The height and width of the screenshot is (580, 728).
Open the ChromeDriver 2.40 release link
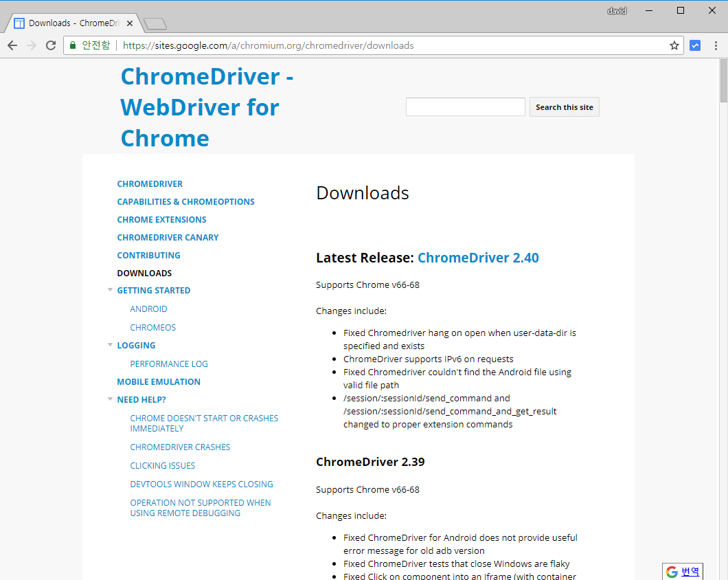(x=478, y=258)
